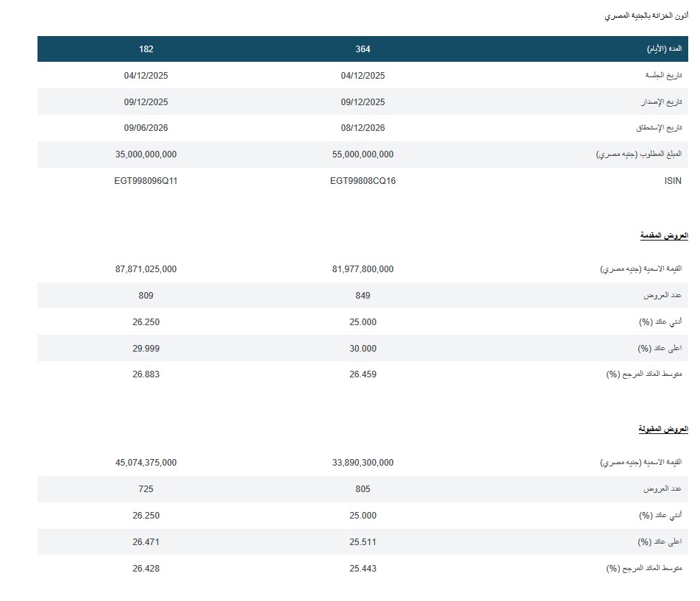Select the required amount 35,000,000,000
The width and height of the screenshot is (700, 601).
tap(146, 154)
